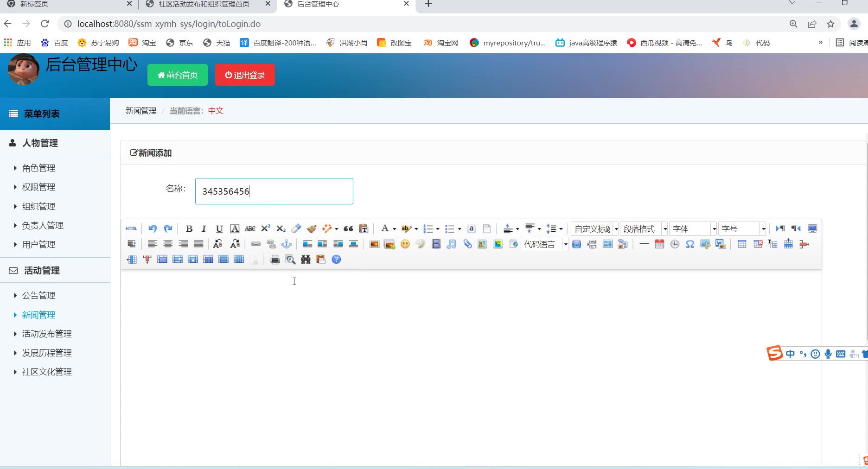Redo the last undone edit
The width and height of the screenshot is (868, 469).
[168, 228]
